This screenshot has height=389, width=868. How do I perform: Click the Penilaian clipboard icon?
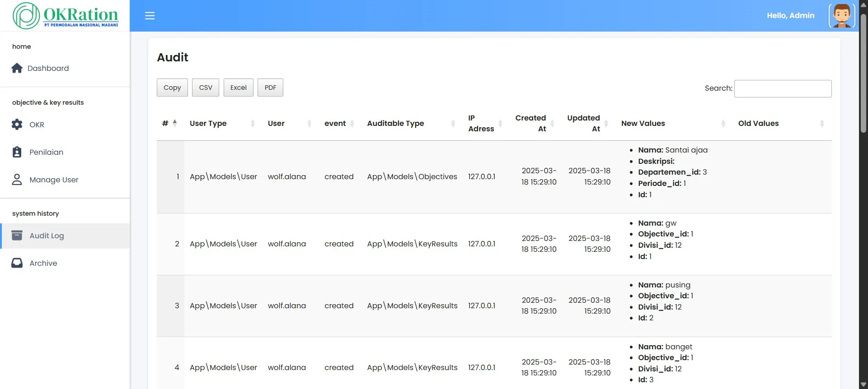point(17,152)
